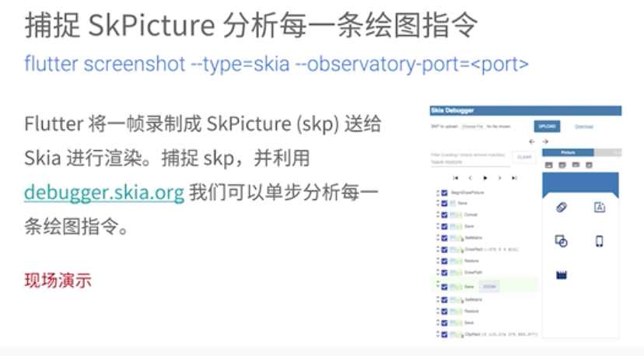
Task: Click the film clapper icon in preview
Action: pyautogui.click(x=562, y=274)
